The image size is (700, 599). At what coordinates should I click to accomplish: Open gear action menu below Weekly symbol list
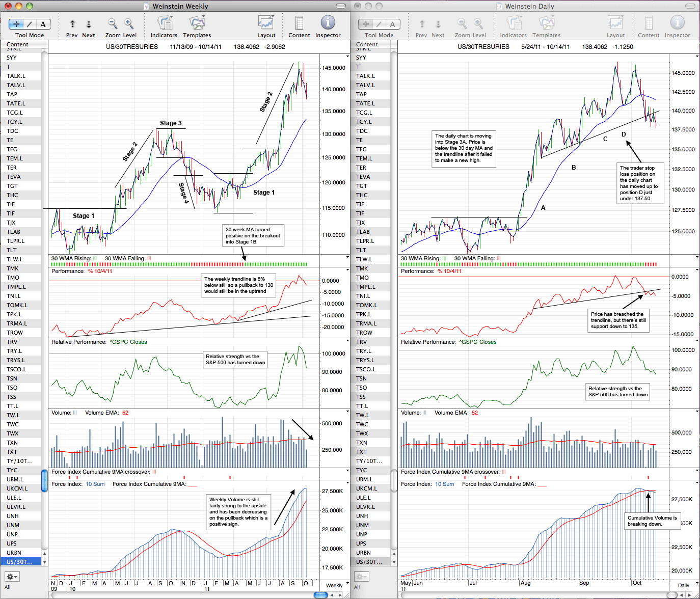[12, 577]
